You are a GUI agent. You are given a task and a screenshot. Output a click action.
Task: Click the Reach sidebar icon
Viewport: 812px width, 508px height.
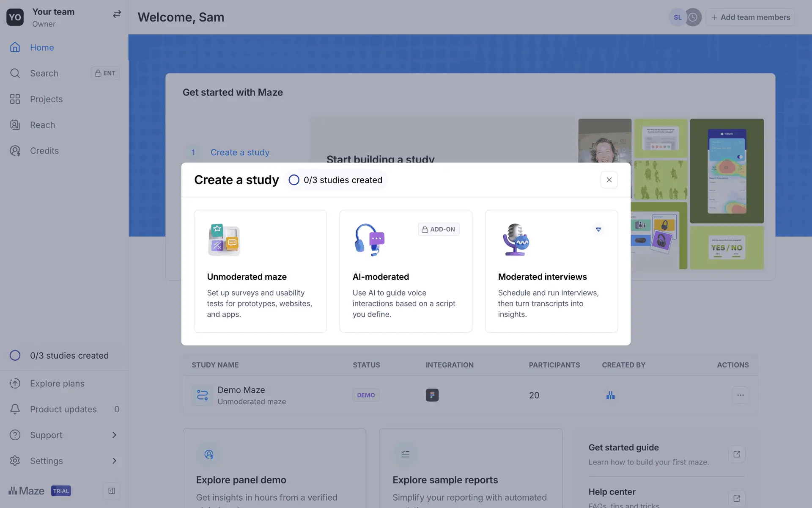[15, 125]
